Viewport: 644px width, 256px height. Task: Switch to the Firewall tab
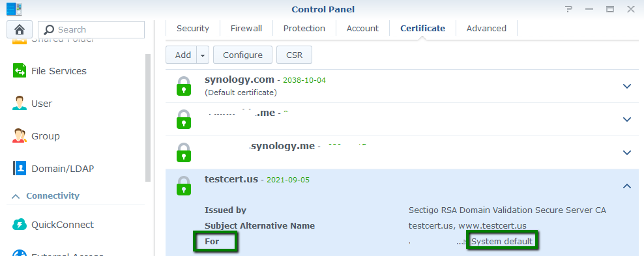pos(246,28)
